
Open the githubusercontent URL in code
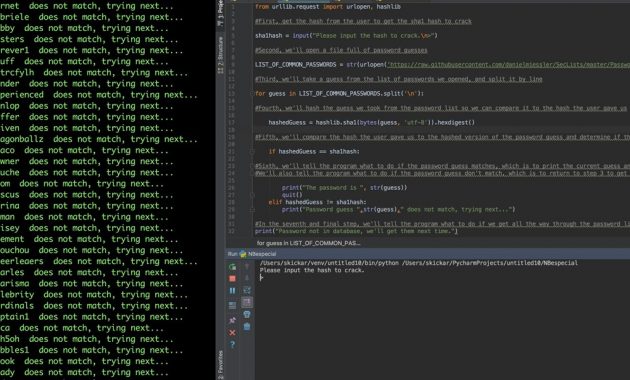(508, 65)
